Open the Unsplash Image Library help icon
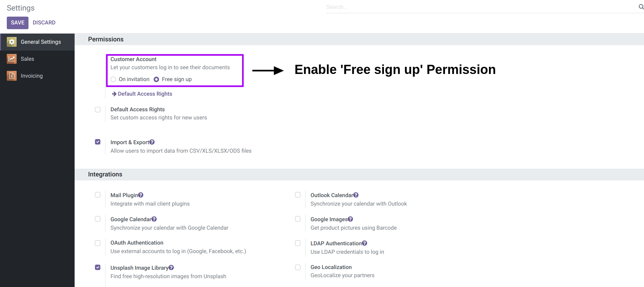 coord(171,268)
